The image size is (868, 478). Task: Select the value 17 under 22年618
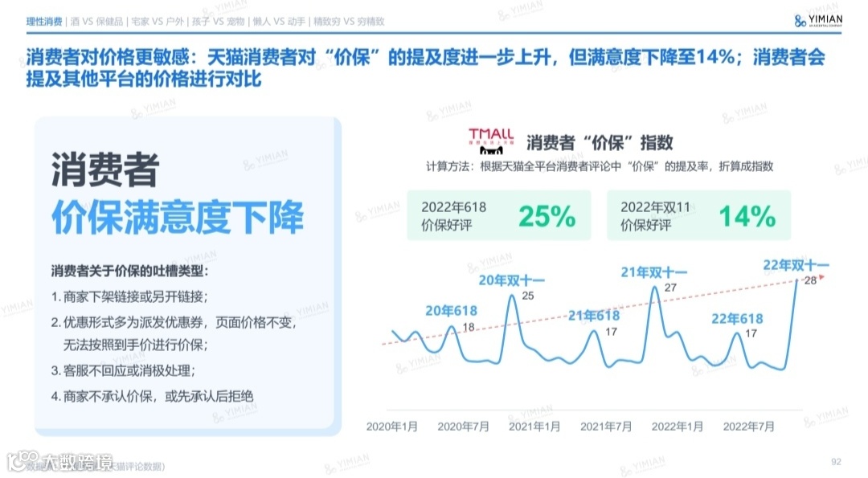tap(751, 333)
